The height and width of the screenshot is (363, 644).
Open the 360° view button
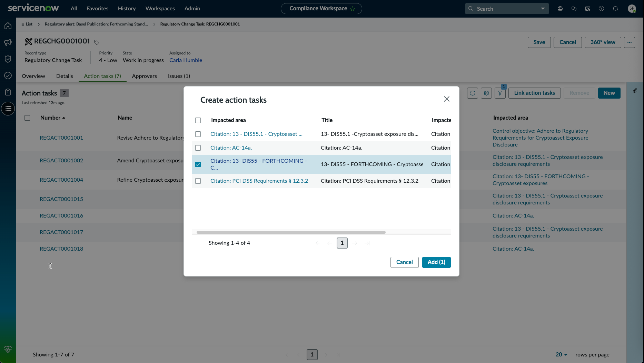click(x=603, y=42)
